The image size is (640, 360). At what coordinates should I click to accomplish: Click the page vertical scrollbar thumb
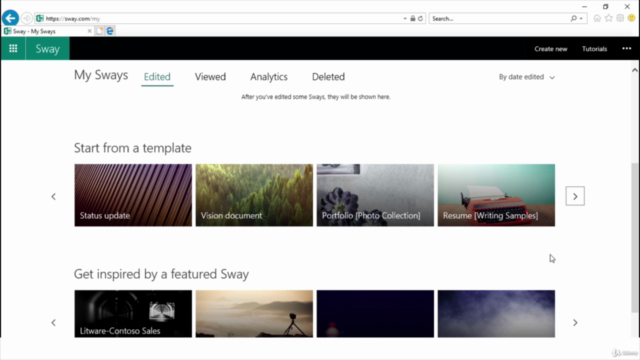click(635, 238)
